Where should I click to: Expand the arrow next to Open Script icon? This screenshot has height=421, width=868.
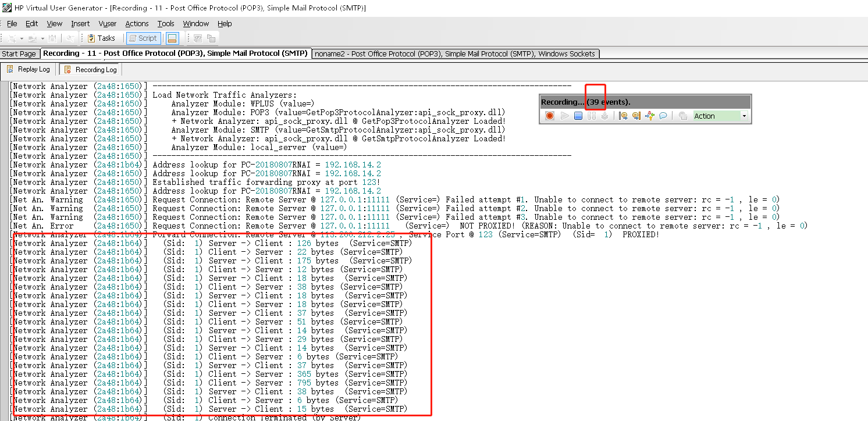pos(42,38)
